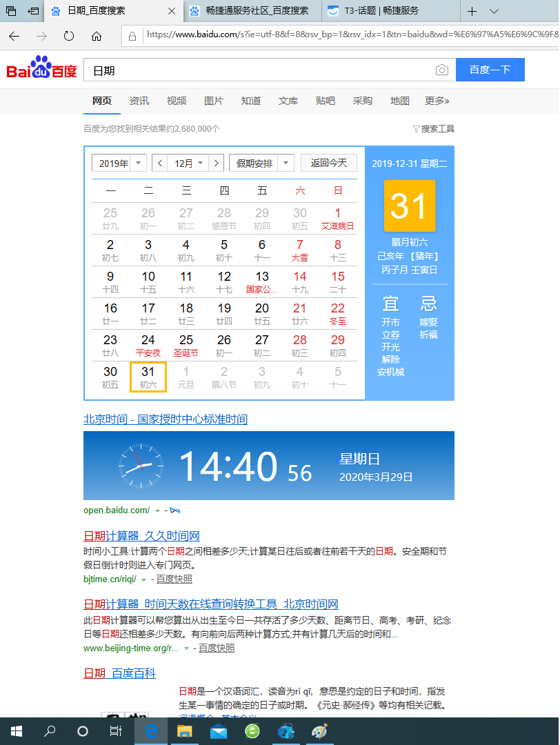Image resolution: width=560 pixels, height=745 pixels.
Task: Go to the browser Home icon
Action: click(x=97, y=36)
